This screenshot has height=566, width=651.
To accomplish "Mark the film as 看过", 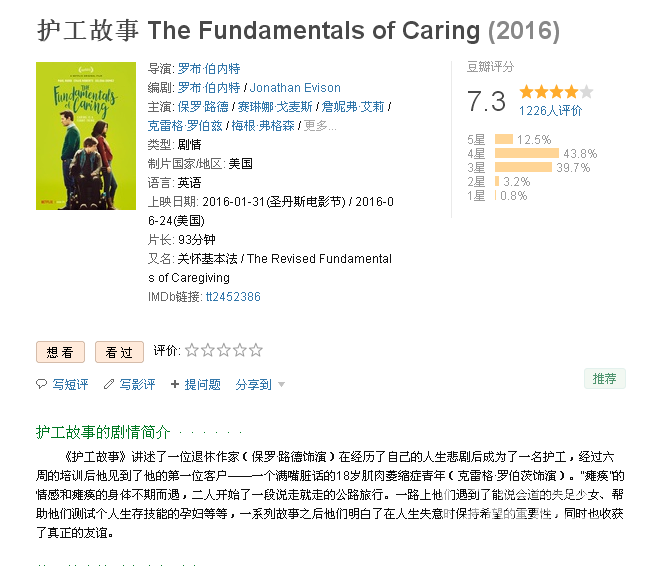I will (x=119, y=352).
